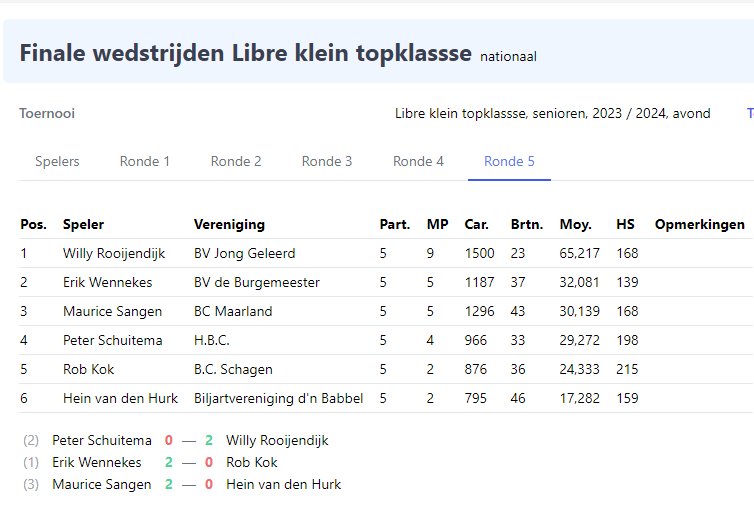
Task: Click player name Willy Rooijendijk in table
Action: [114, 254]
